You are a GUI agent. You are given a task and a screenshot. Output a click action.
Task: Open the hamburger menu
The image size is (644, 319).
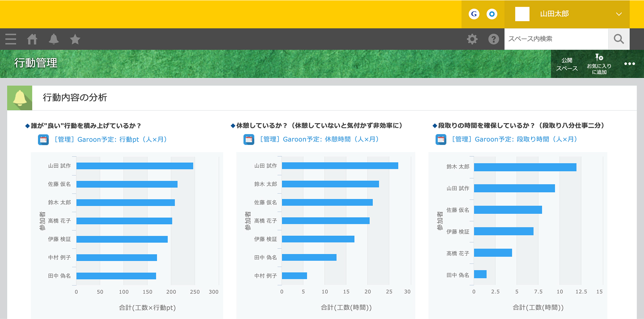(11, 39)
